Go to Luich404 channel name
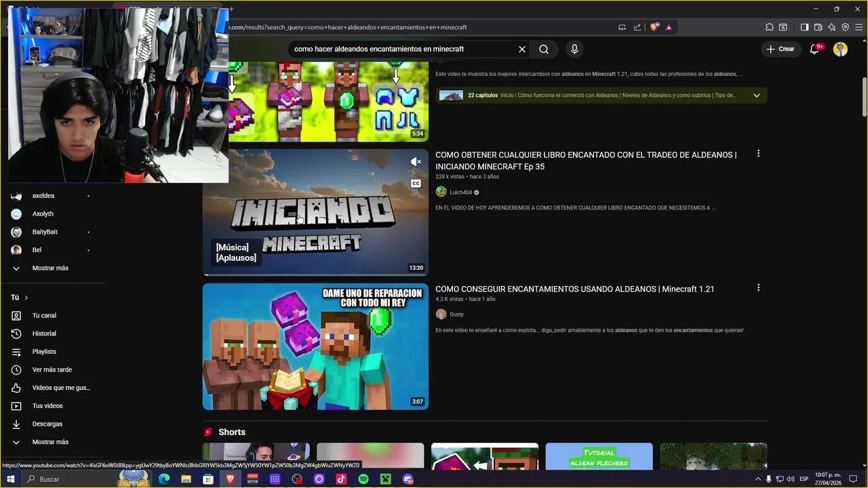The image size is (868, 488). (x=461, y=192)
